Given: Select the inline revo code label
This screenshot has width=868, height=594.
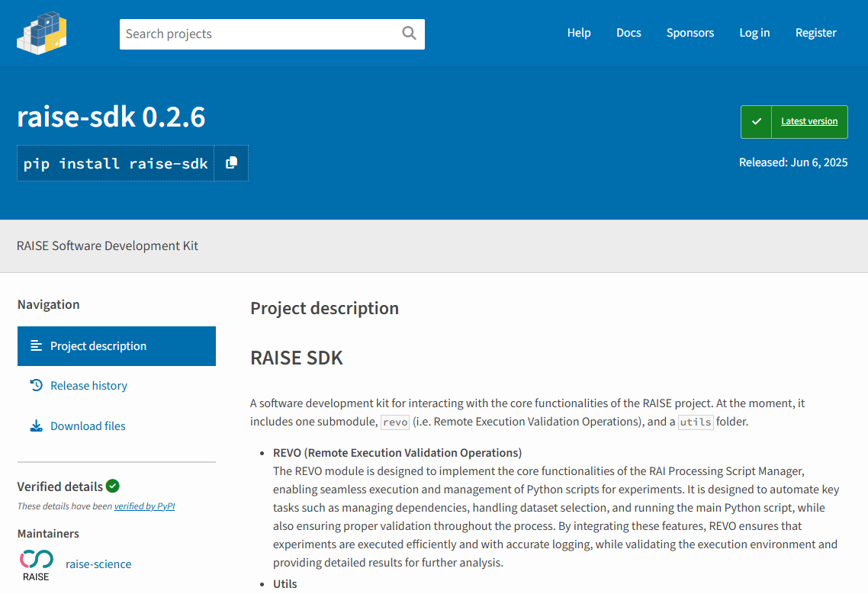Looking at the screenshot, I should point(394,422).
